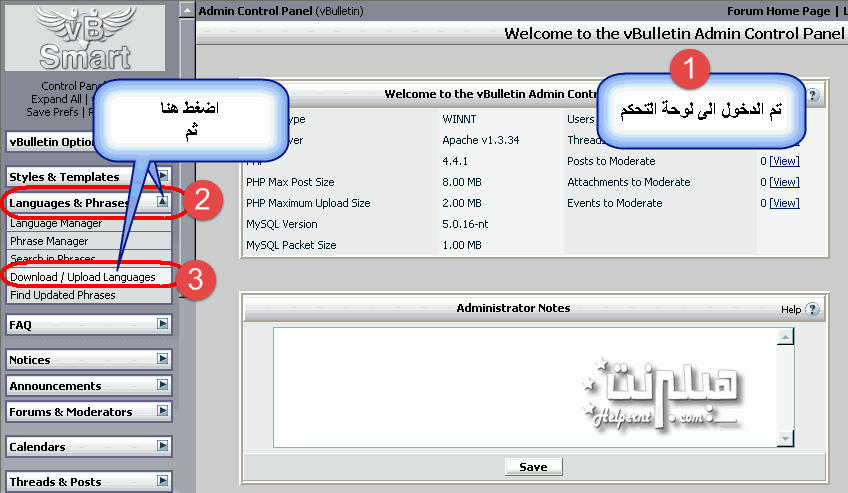Select the WINNT server type value
The width and height of the screenshot is (848, 493).
tap(459, 119)
